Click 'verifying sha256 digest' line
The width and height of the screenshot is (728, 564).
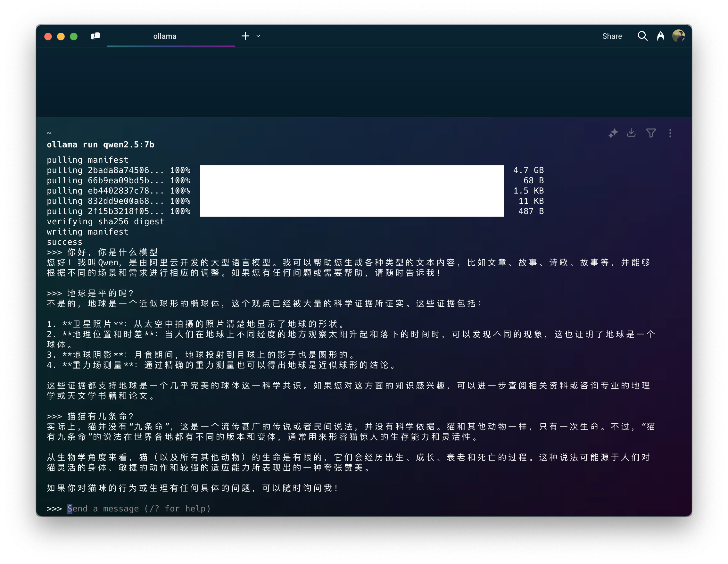tap(106, 222)
